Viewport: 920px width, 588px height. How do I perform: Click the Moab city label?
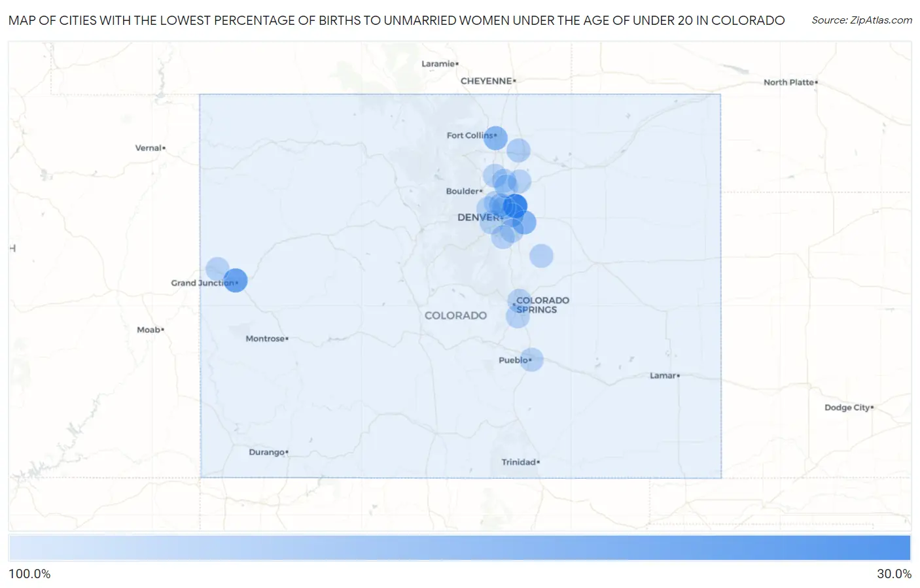pos(150,330)
